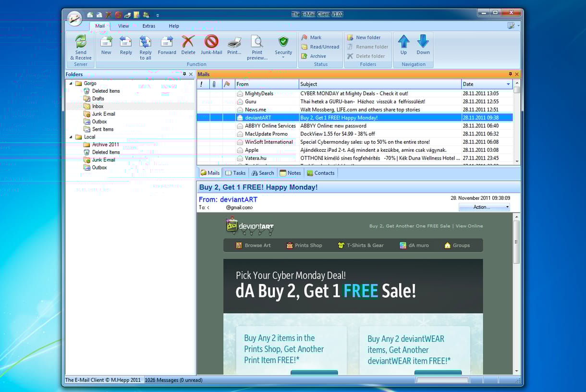Image resolution: width=586 pixels, height=392 pixels.
Task: Click the quick access delete X icon
Action: point(109,15)
